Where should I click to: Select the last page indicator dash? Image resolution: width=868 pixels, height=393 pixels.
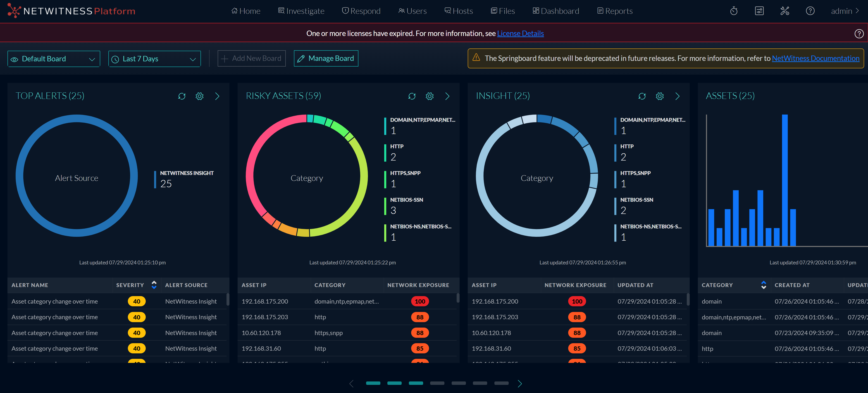click(x=501, y=383)
